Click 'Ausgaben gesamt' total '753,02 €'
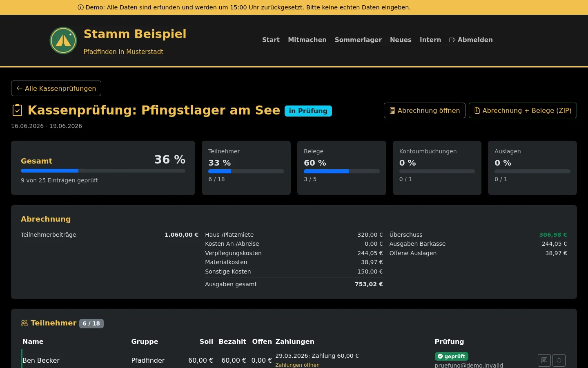 pos(369,284)
